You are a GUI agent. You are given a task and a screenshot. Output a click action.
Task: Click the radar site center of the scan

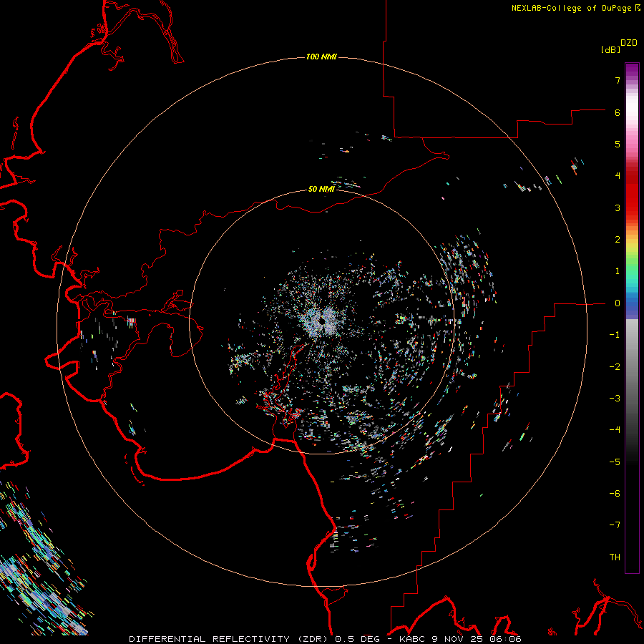(323, 321)
